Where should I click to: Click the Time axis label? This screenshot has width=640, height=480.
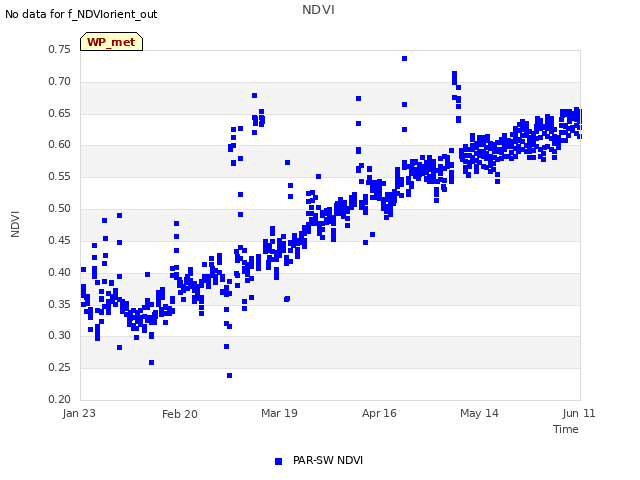[566, 429]
